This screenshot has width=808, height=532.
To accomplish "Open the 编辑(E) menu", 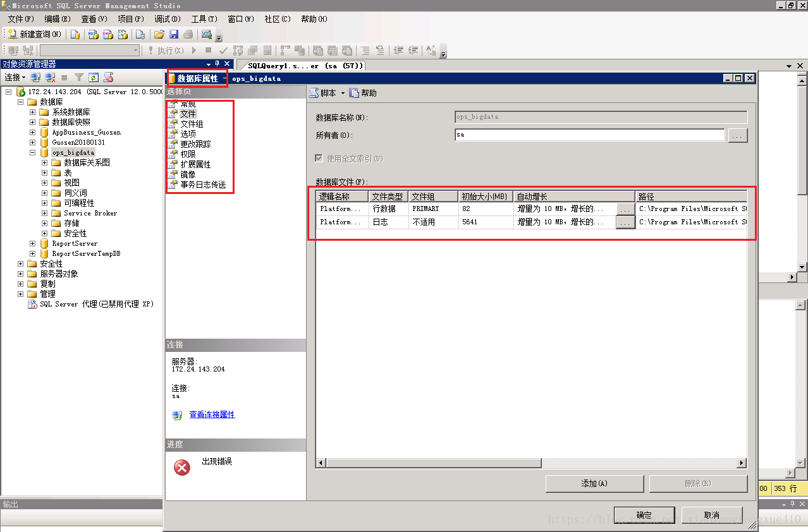I will click(58, 19).
